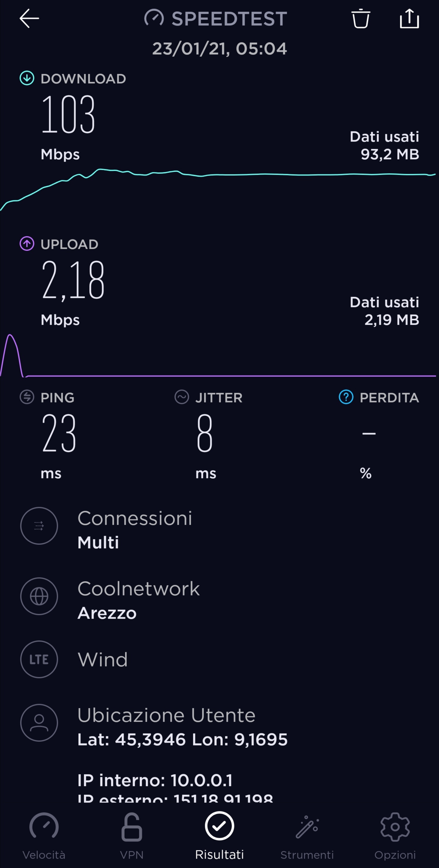Tap the packet loss help icon
Screen dimensions: 439x868
coord(346,397)
